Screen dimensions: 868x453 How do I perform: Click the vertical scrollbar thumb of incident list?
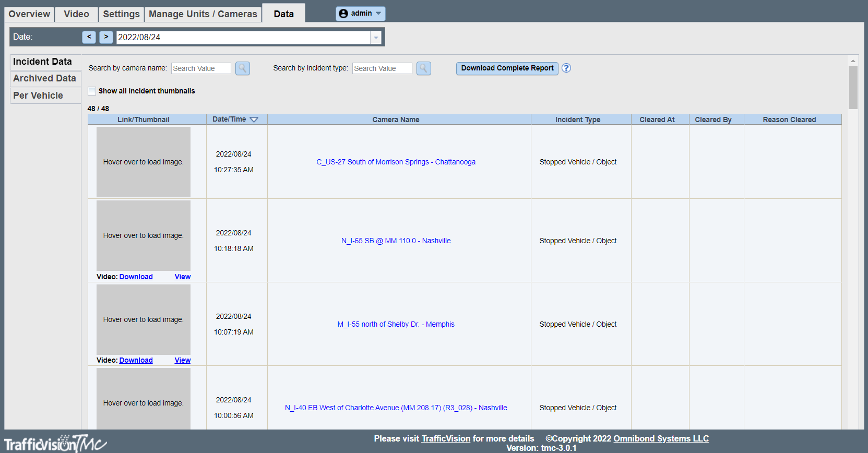pos(853,87)
